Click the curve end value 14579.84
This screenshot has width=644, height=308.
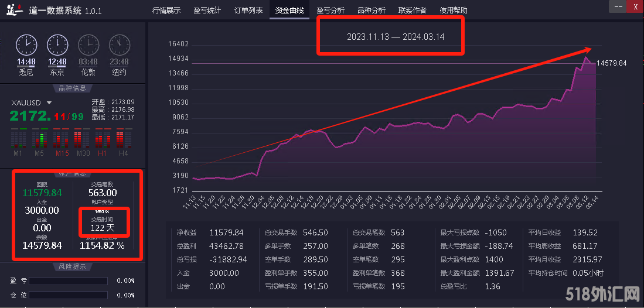point(612,63)
